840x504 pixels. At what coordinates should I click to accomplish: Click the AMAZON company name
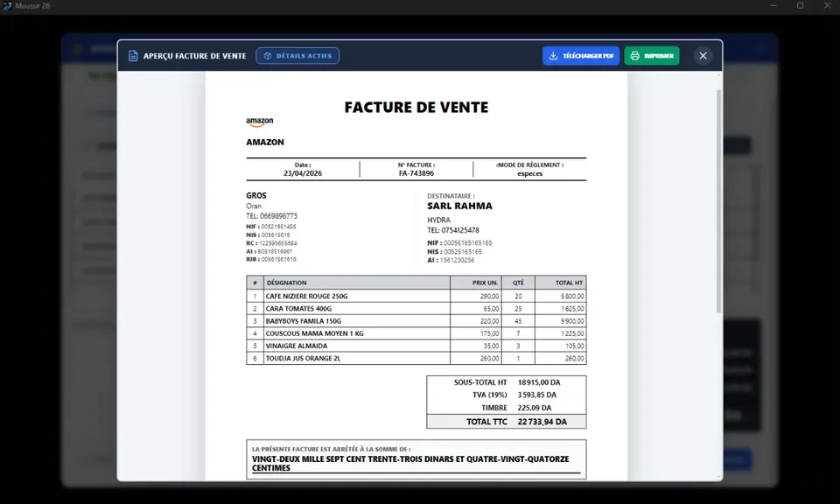(x=265, y=142)
